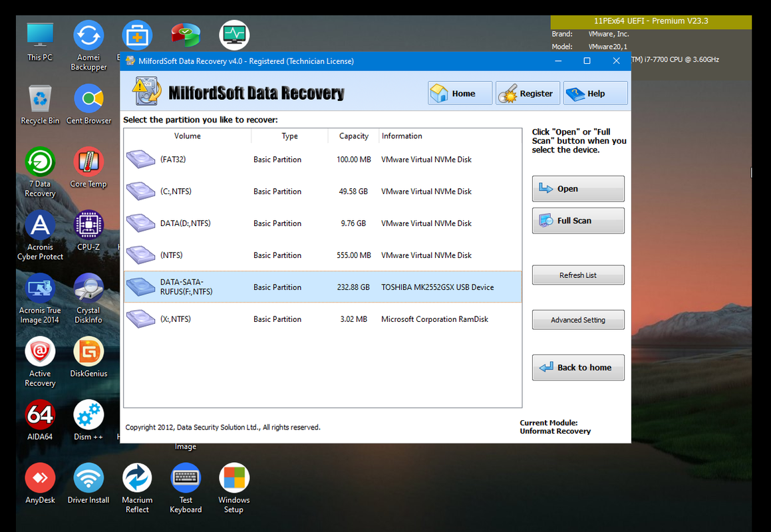Open Active Recovery desktop shortcut
771x532 pixels.
tap(40, 362)
